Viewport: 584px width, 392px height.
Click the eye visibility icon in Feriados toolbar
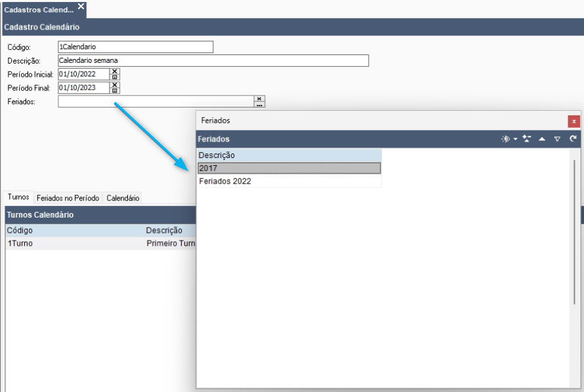pos(506,139)
